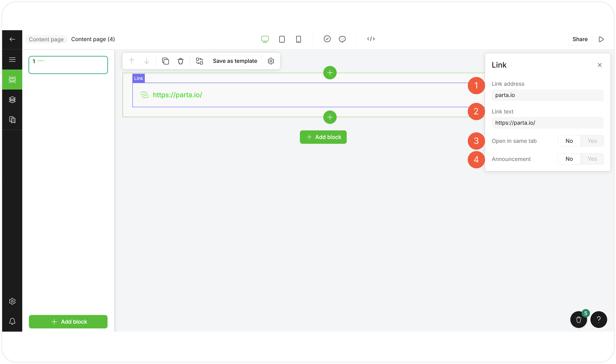The height and width of the screenshot is (364, 616).
Task: Set Announcement to Yes
Action: (x=592, y=159)
